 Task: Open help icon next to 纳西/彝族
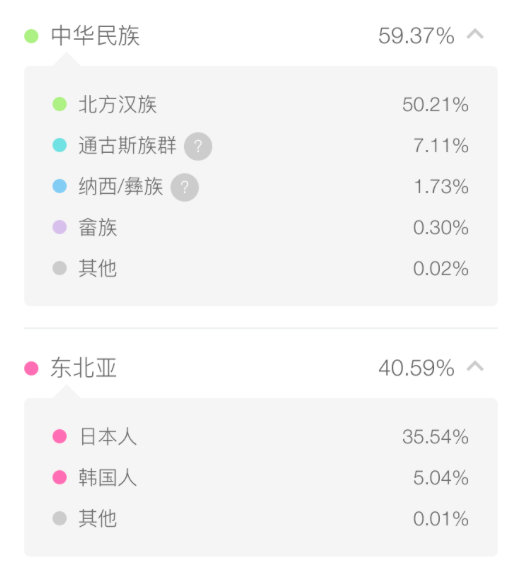(184, 187)
